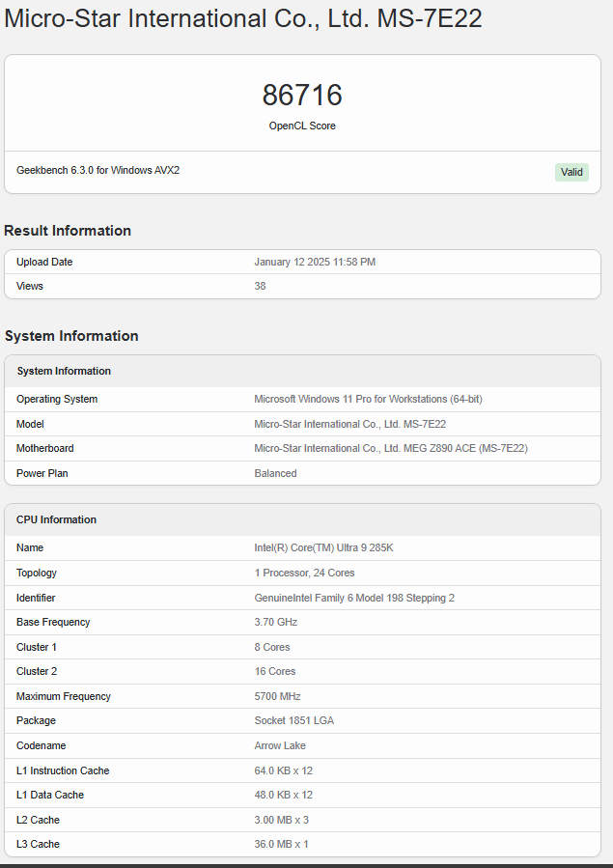Click the green Valid badge
The width and height of the screenshot is (613, 868).
571,172
